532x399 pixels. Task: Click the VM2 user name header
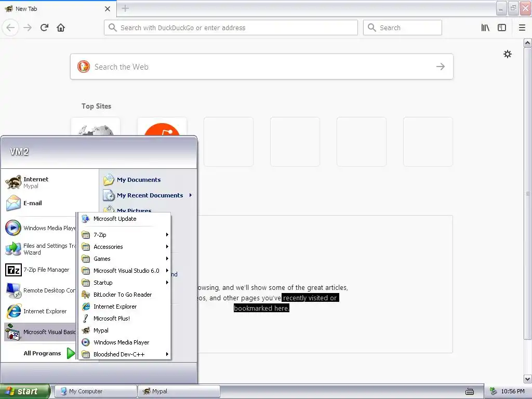19,152
